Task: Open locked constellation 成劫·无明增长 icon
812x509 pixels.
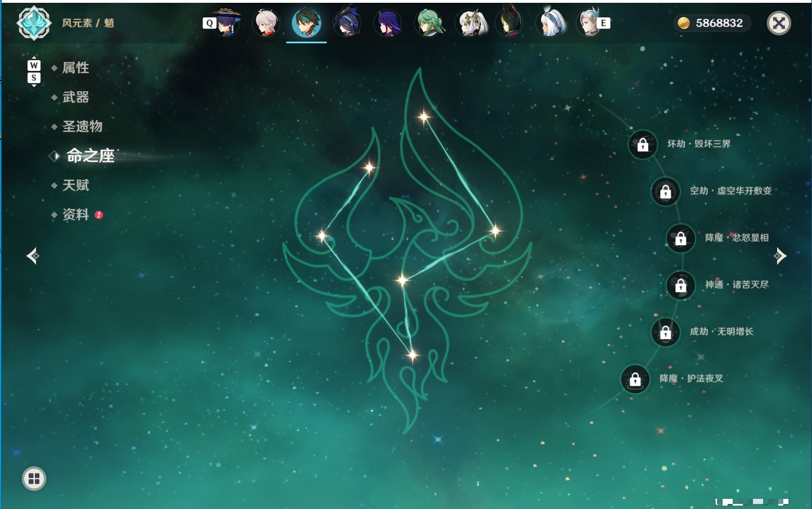Action: [666, 332]
